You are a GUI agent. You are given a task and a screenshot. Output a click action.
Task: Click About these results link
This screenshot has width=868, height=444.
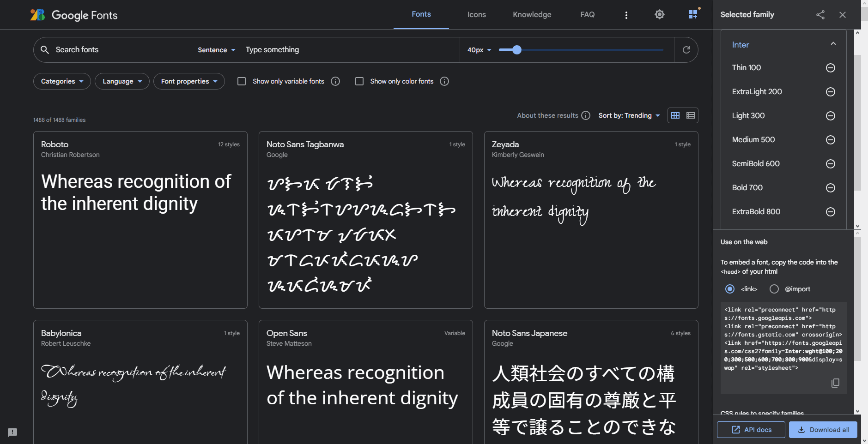pos(547,115)
